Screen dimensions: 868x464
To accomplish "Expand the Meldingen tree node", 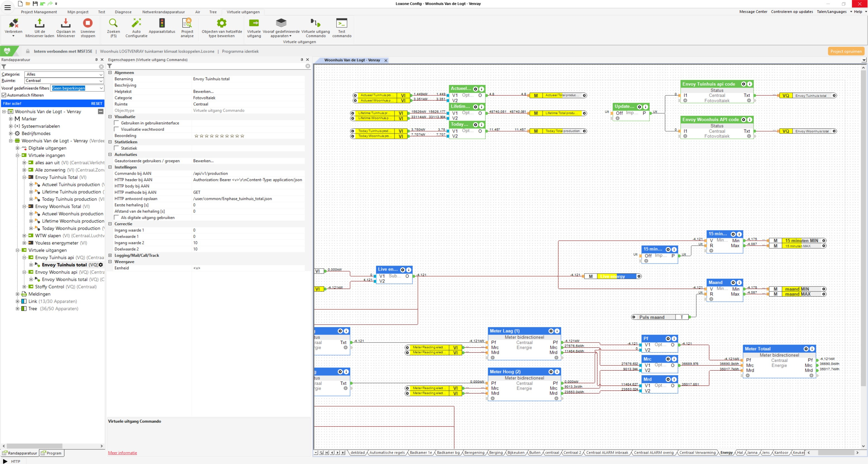I will point(18,294).
